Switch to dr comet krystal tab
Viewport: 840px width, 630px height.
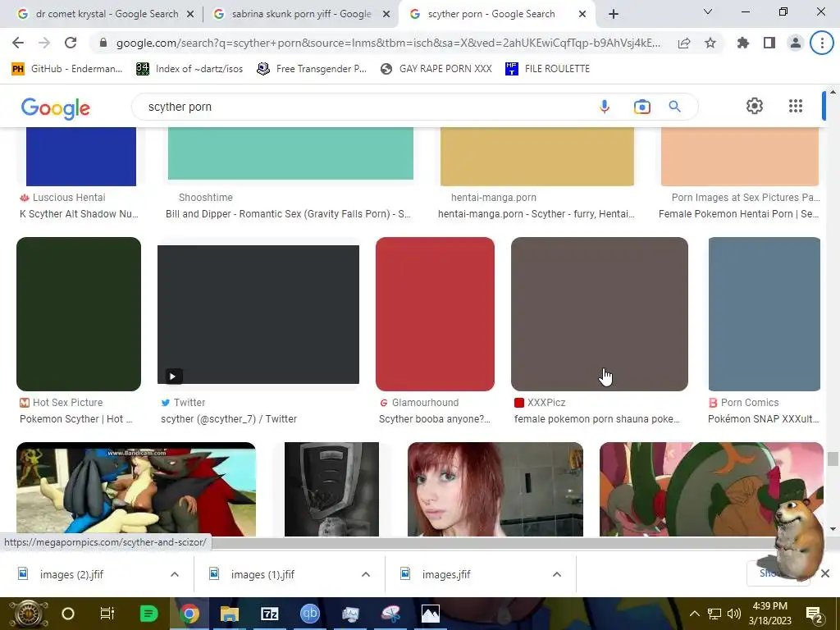pos(107,14)
